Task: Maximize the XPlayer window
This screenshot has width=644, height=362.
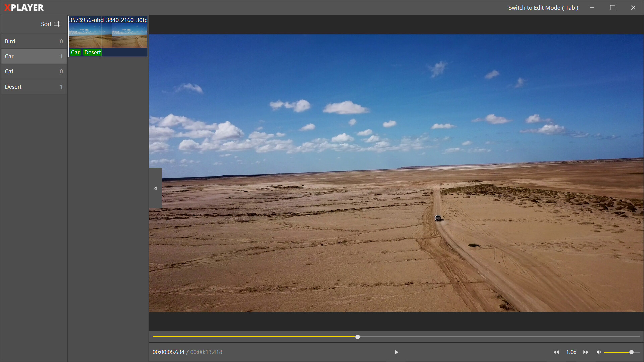Action: (x=612, y=8)
